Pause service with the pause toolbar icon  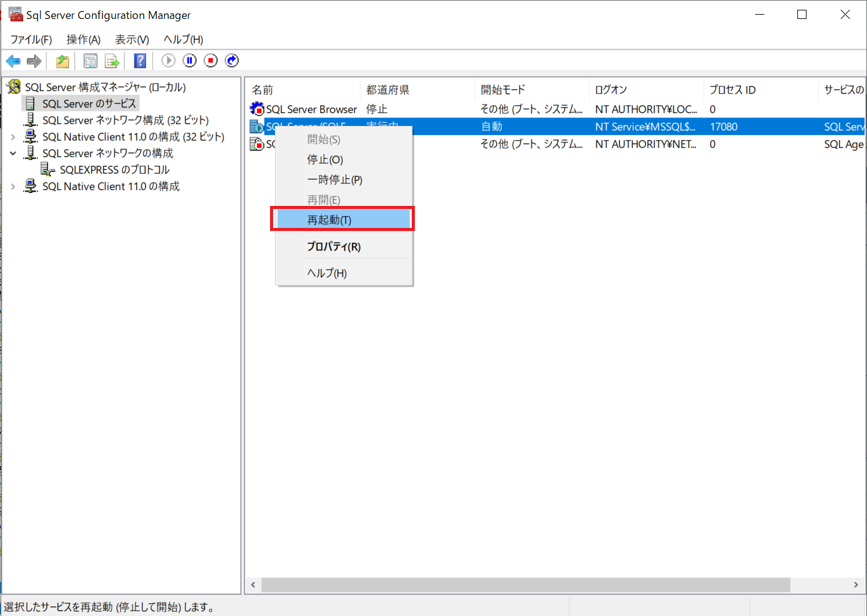189,61
